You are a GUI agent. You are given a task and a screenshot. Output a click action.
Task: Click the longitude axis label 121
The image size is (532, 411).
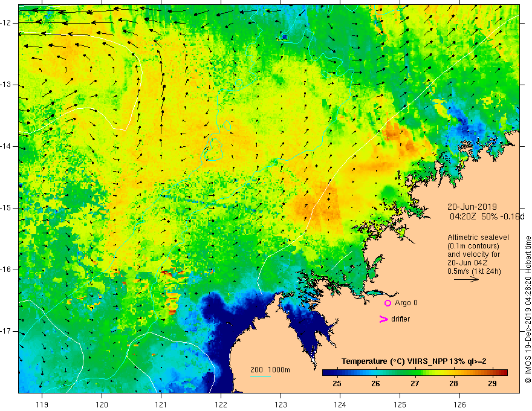pyautogui.click(x=161, y=404)
